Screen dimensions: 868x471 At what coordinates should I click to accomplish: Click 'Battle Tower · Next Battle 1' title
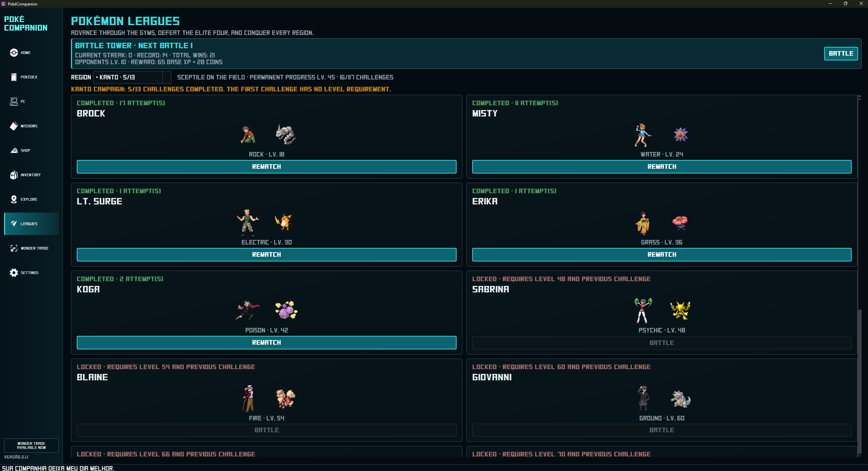134,46
